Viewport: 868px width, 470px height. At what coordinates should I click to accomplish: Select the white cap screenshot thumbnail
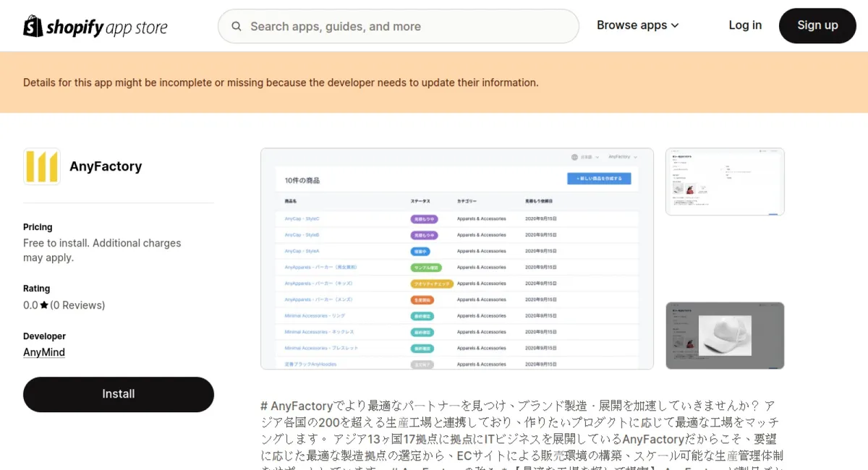[x=725, y=336]
